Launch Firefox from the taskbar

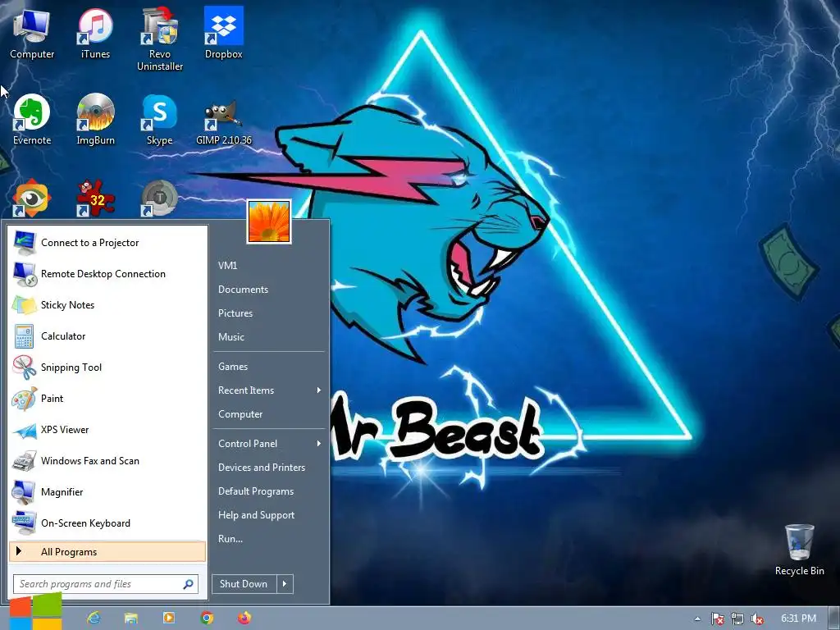tap(244, 618)
